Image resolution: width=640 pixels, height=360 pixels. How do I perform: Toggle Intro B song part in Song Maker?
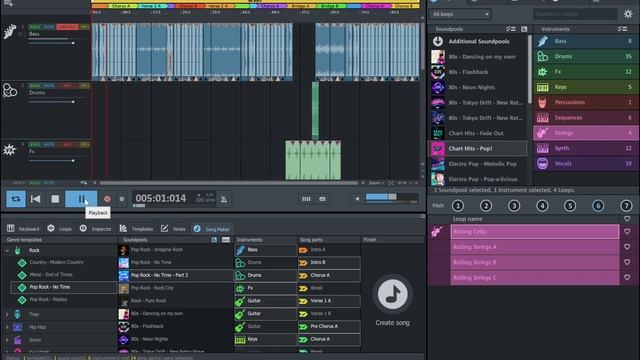click(x=329, y=262)
